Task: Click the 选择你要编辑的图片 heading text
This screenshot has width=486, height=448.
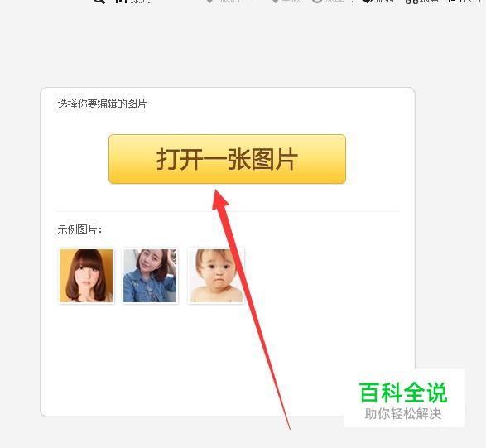Action: pos(102,104)
